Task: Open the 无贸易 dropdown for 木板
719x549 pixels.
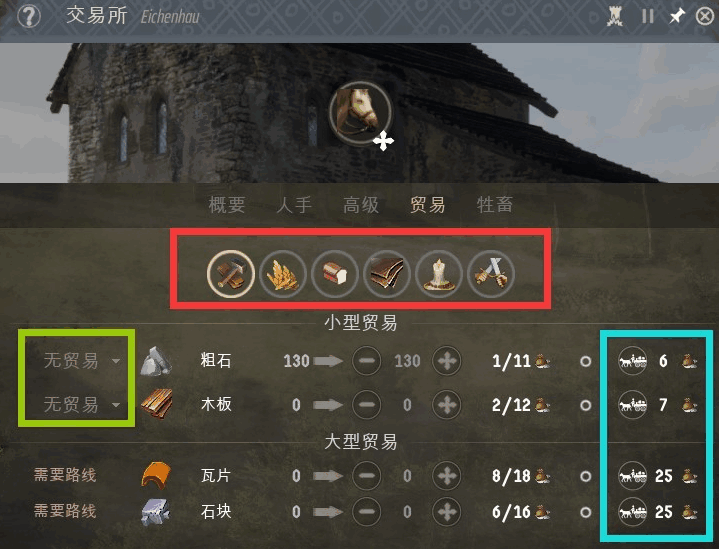Action: [x=82, y=405]
